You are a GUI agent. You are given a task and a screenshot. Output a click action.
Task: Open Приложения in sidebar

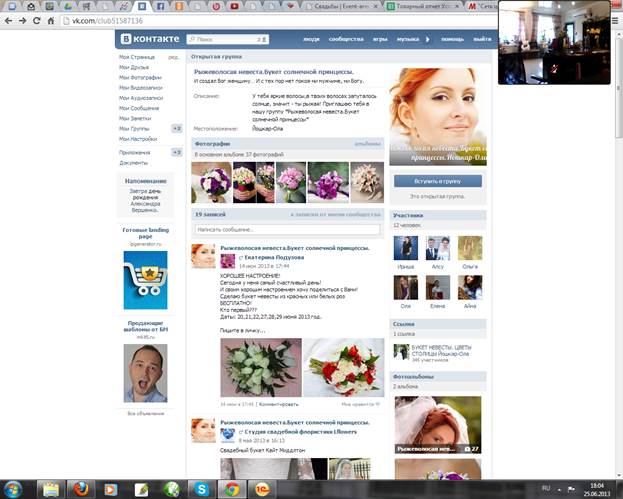click(x=135, y=153)
